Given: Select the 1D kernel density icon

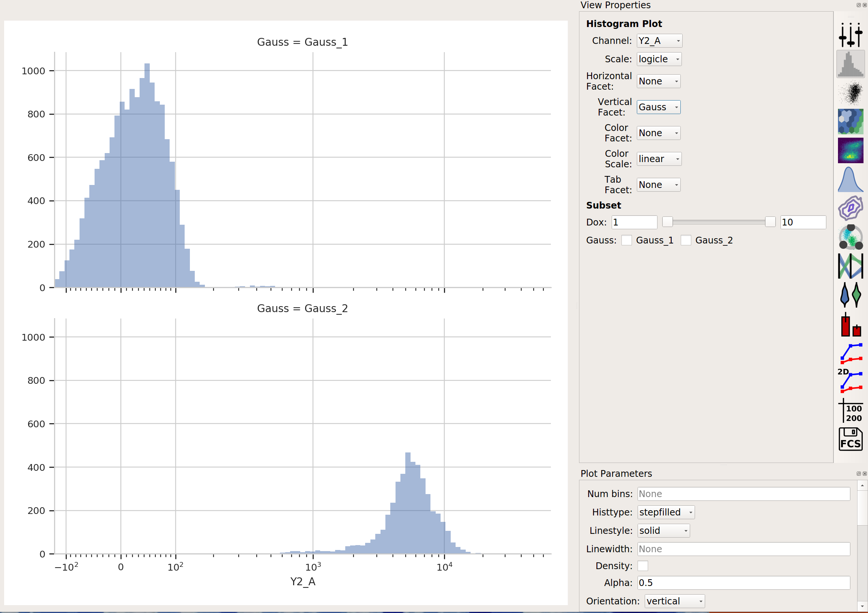Looking at the screenshot, I should 850,179.
